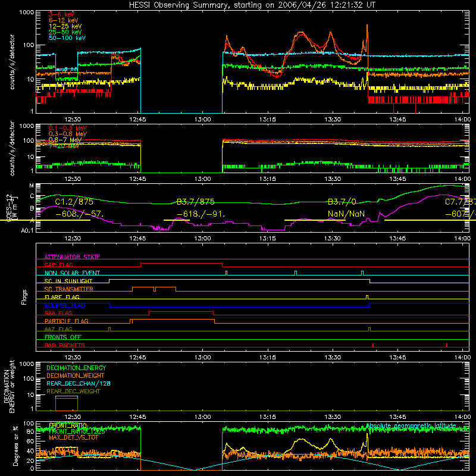Select the NON_SOLAR_EVENT flag label

coord(72,273)
